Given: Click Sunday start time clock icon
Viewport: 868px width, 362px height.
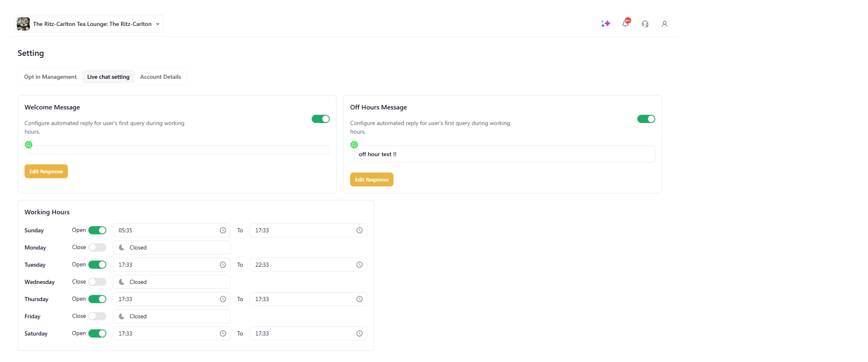Looking at the screenshot, I should pos(223,230).
